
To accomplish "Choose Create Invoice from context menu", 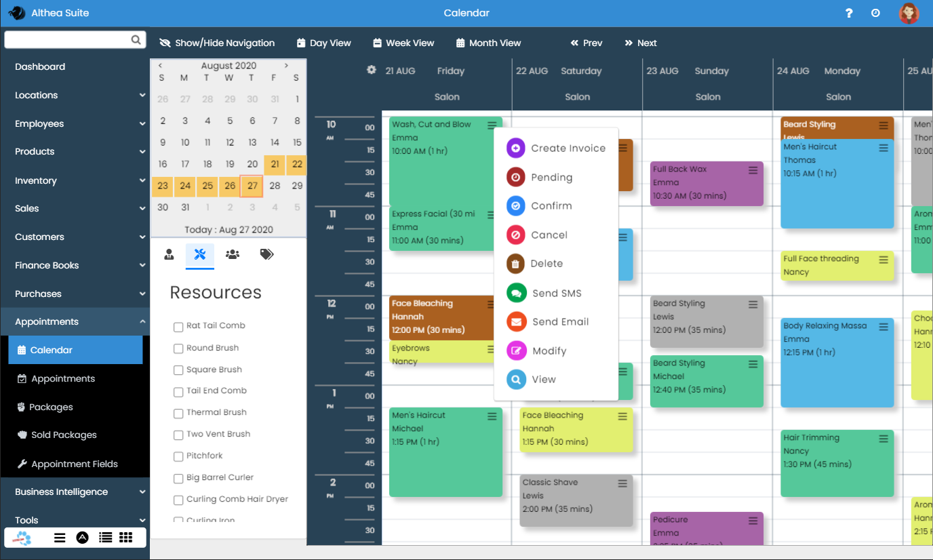I will (556, 148).
